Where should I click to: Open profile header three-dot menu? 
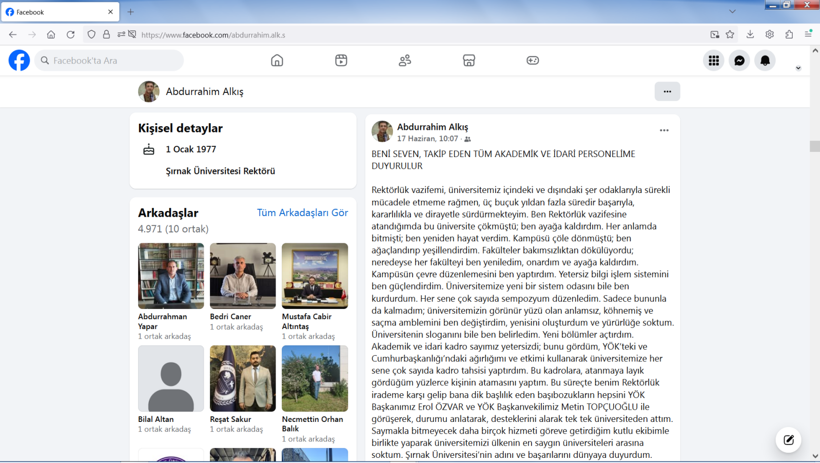point(667,92)
